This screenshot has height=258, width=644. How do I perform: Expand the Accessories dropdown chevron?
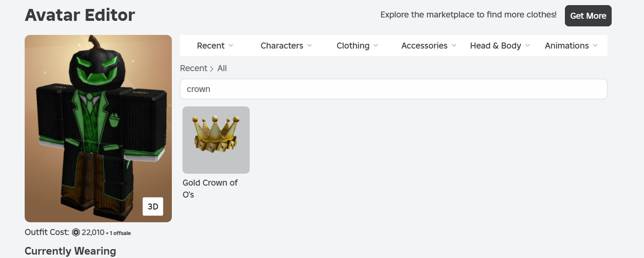[x=454, y=46]
